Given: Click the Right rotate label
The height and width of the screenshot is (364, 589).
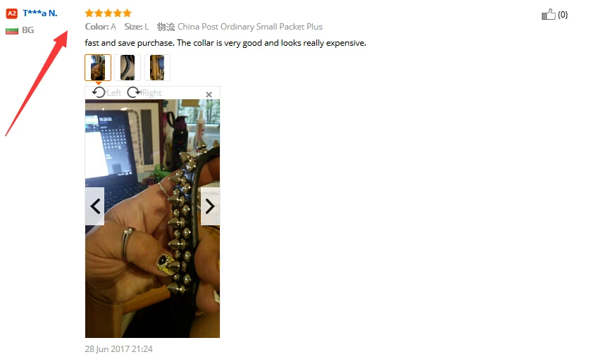Looking at the screenshot, I should (x=151, y=93).
